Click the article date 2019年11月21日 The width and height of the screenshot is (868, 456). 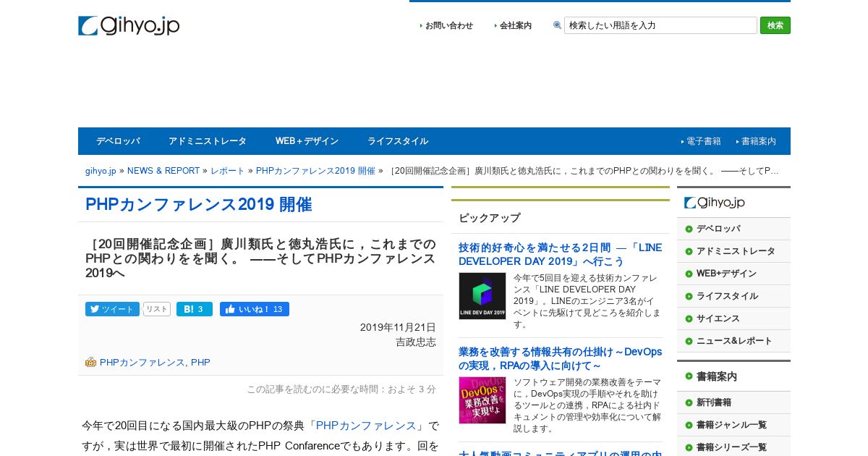398,327
